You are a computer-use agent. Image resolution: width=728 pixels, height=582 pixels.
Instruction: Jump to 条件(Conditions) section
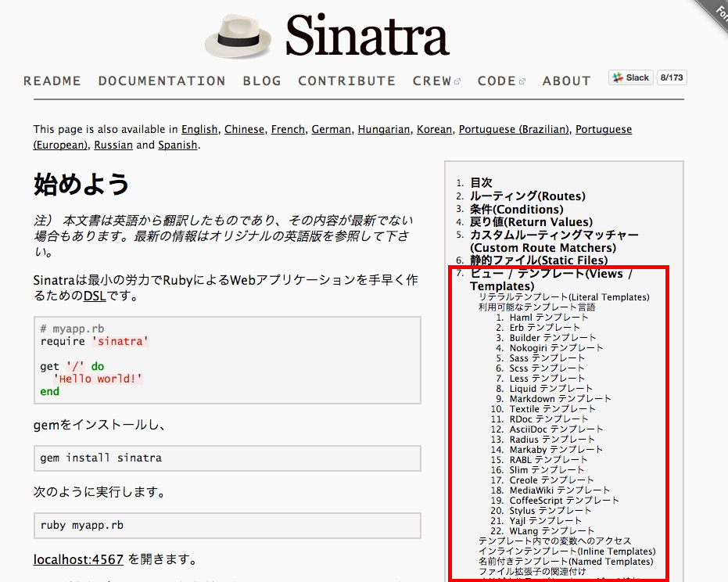pos(516,209)
